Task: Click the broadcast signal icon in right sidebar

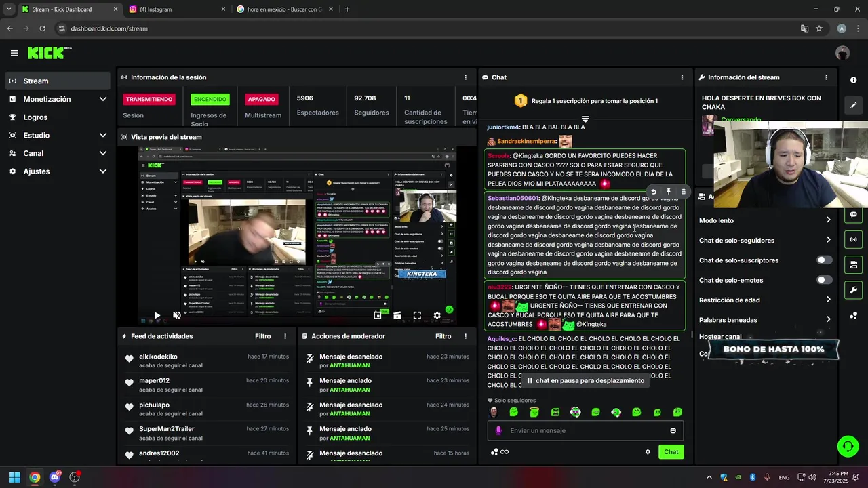Action: click(853, 239)
